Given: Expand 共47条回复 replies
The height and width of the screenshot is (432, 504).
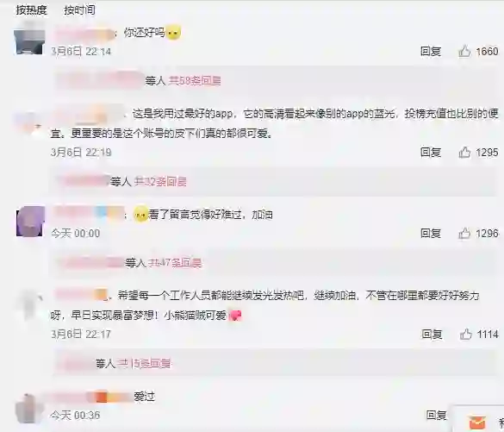Looking at the screenshot, I should point(175,263).
